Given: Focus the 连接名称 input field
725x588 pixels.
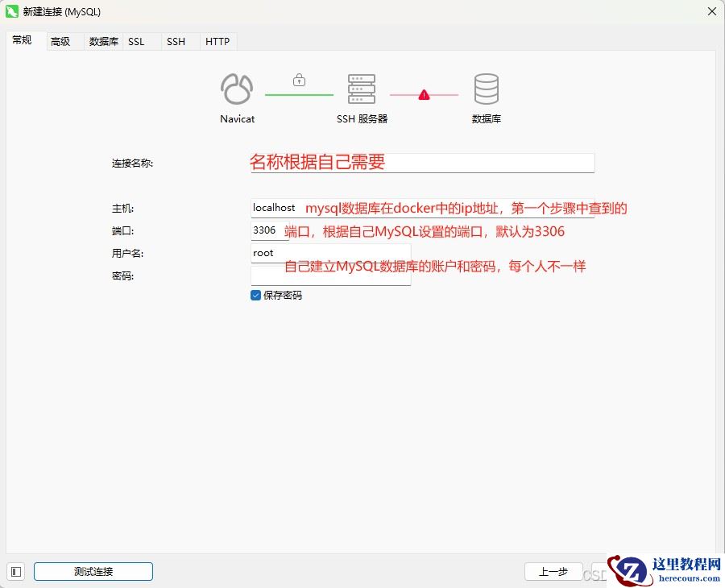Looking at the screenshot, I should pyautogui.click(x=423, y=164).
